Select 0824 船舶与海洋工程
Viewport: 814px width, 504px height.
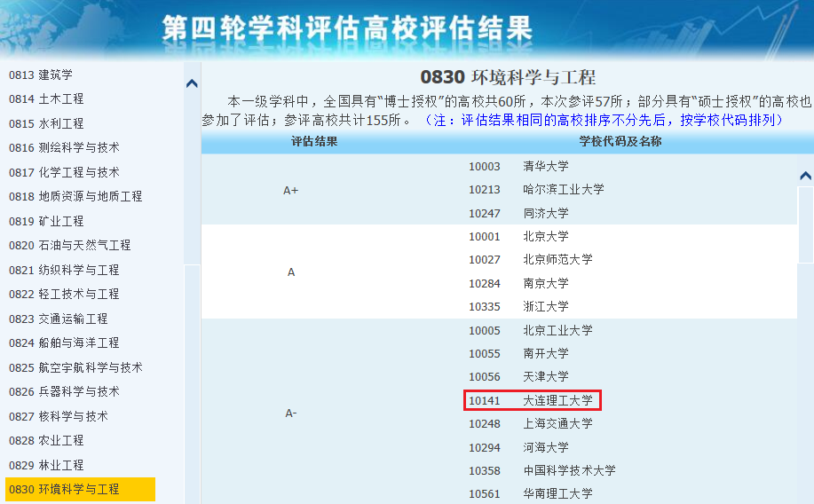[64, 343]
